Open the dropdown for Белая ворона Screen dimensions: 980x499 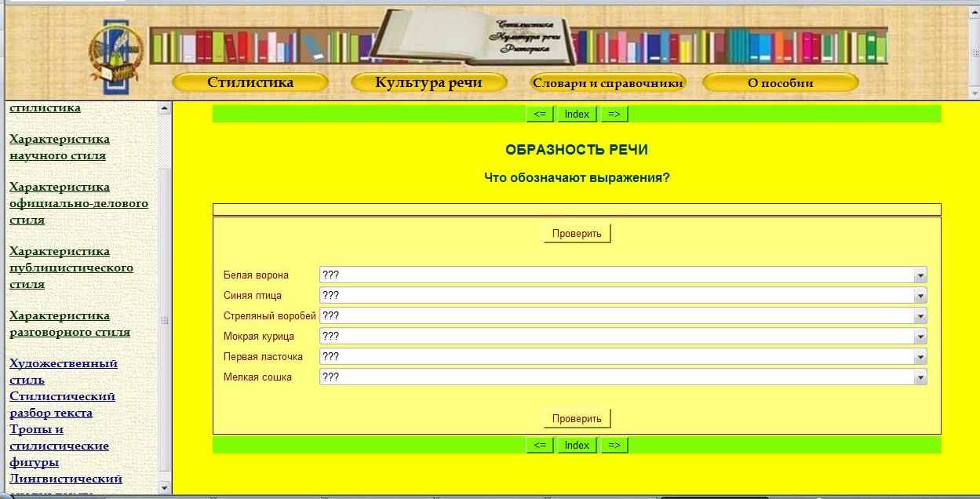tap(623, 275)
